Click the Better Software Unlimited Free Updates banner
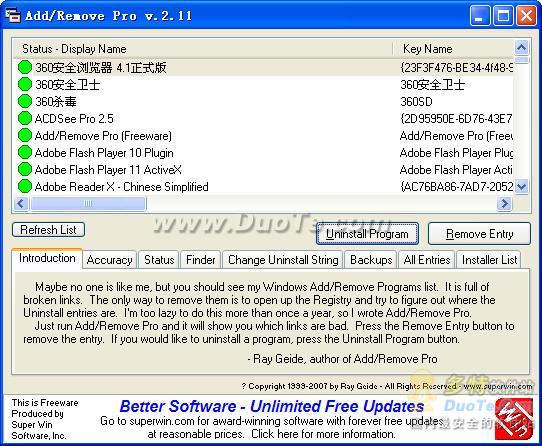The width and height of the screenshot is (542, 446). (x=272, y=407)
